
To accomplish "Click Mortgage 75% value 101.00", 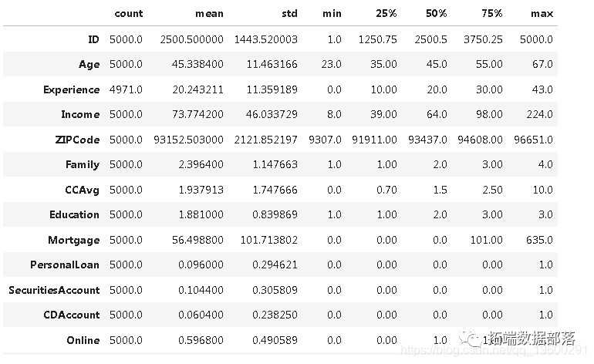I will coord(487,240).
